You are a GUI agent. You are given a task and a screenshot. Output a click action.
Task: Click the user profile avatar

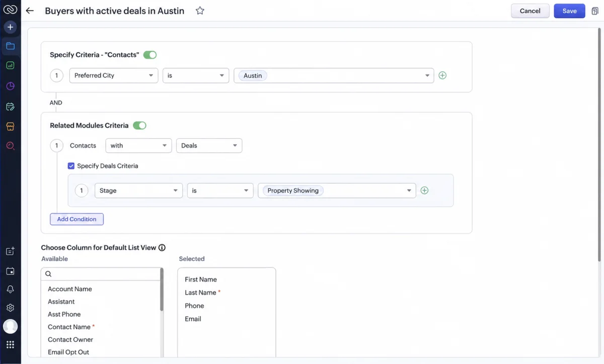click(x=10, y=326)
